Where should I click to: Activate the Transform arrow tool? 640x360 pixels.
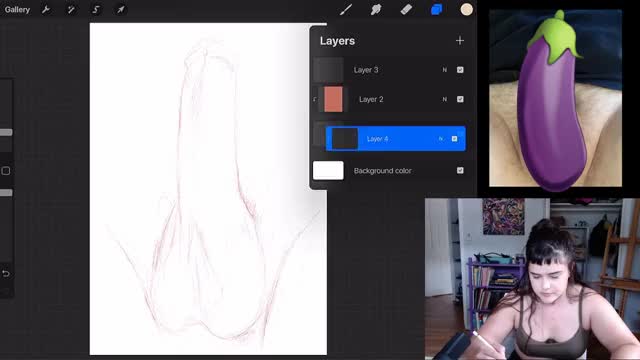[x=121, y=9]
